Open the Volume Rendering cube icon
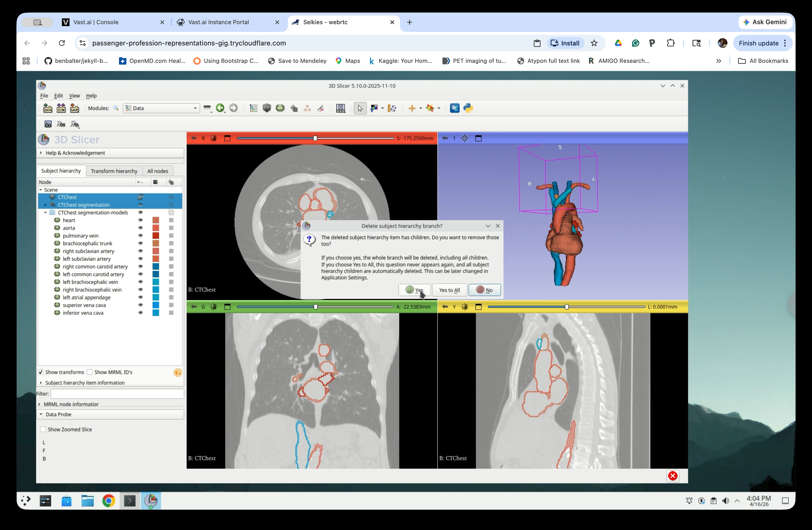Screen dimensions: 812x530 (267, 108)
